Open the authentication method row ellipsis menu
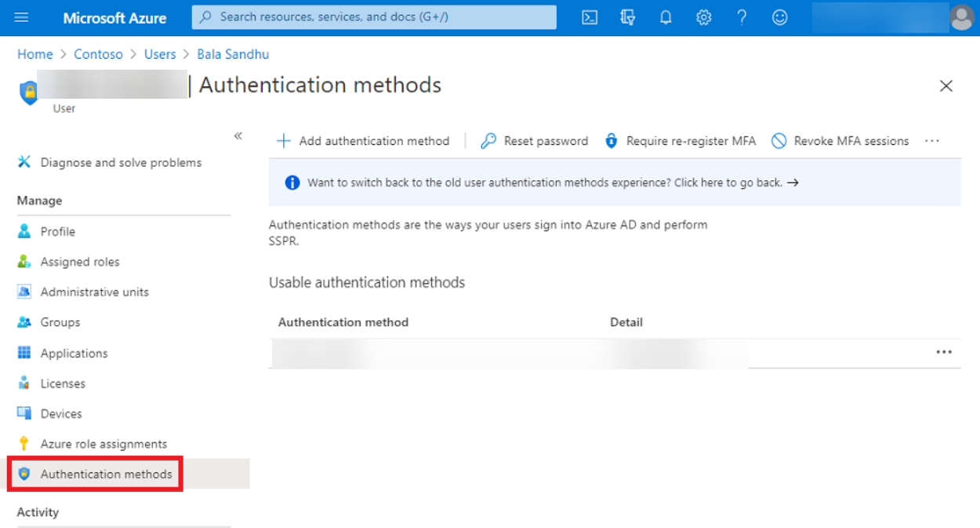 pyautogui.click(x=944, y=353)
